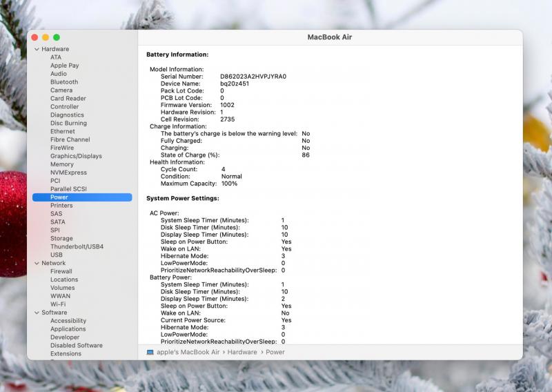Click the Firmware Version value 1002
This screenshot has height=392, width=552.
tap(227, 105)
